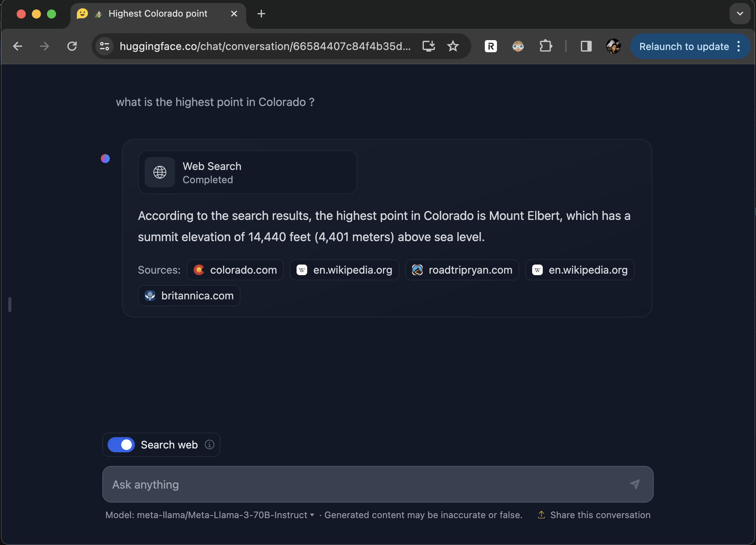Open a new browser tab
This screenshot has width=756, height=545.
(x=261, y=14)
